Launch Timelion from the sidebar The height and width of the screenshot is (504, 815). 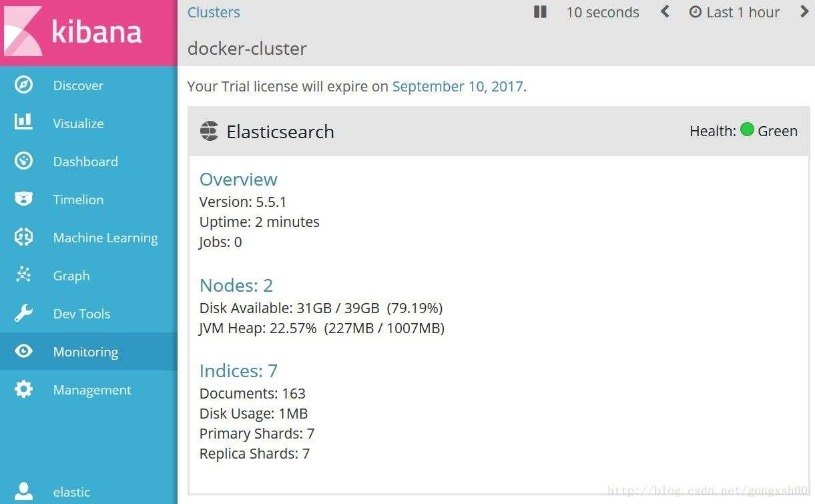[x=78, y=200]
